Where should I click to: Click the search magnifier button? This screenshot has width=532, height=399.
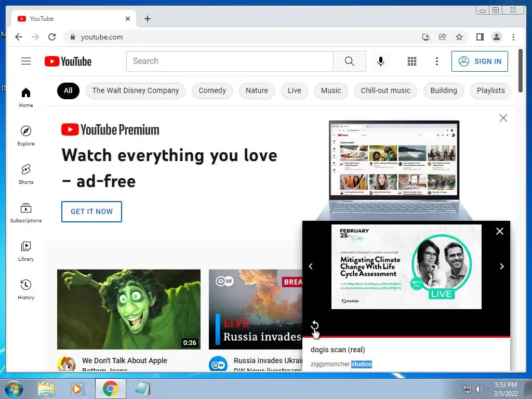350,61
